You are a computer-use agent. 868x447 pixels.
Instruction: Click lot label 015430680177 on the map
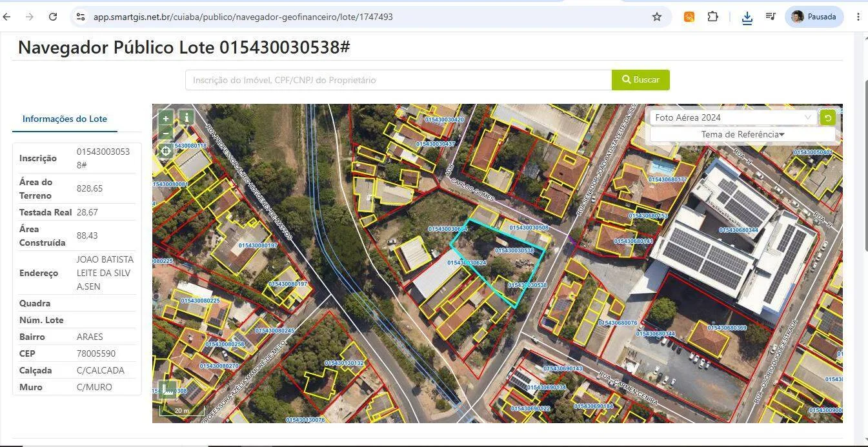668,179
